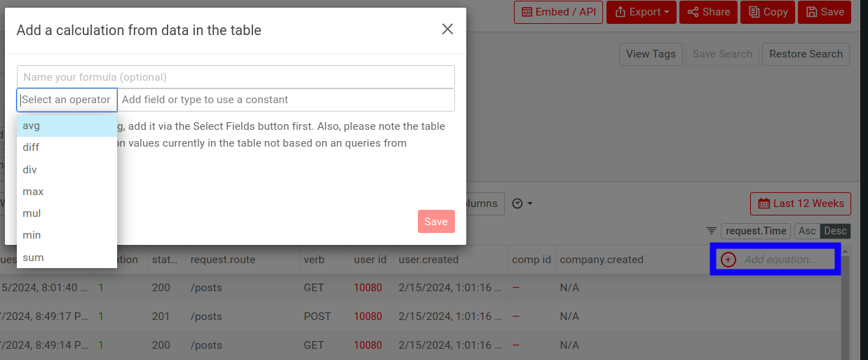Viewport: 868px width, 360px height.
Task: Click the Copy button
Action: pos(768,12)
